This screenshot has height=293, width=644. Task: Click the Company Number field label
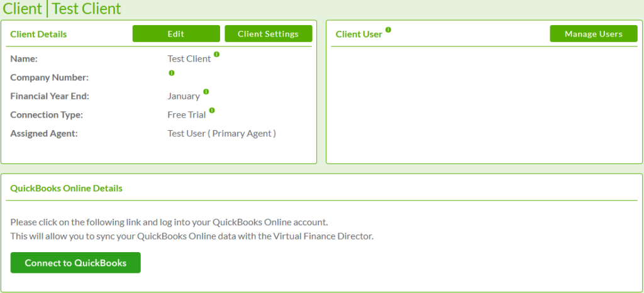pyautogui.click(x=49, y=77)
